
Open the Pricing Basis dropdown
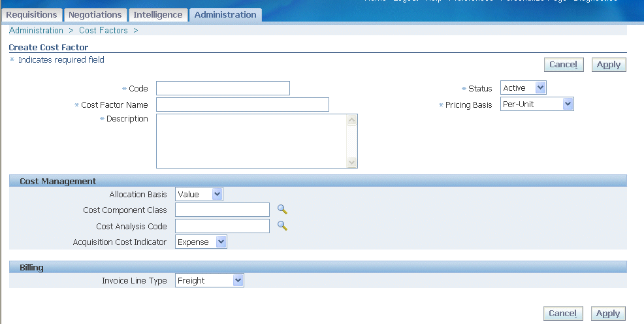537,105
